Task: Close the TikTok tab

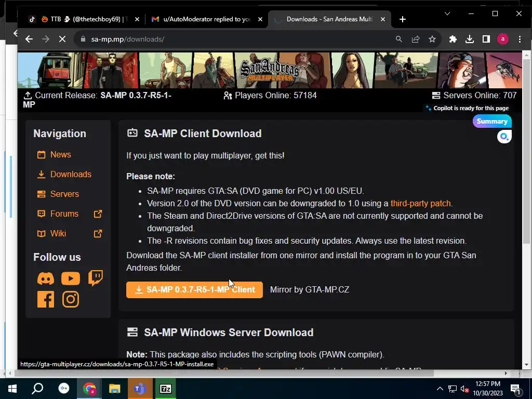Action: click(137, 19)
